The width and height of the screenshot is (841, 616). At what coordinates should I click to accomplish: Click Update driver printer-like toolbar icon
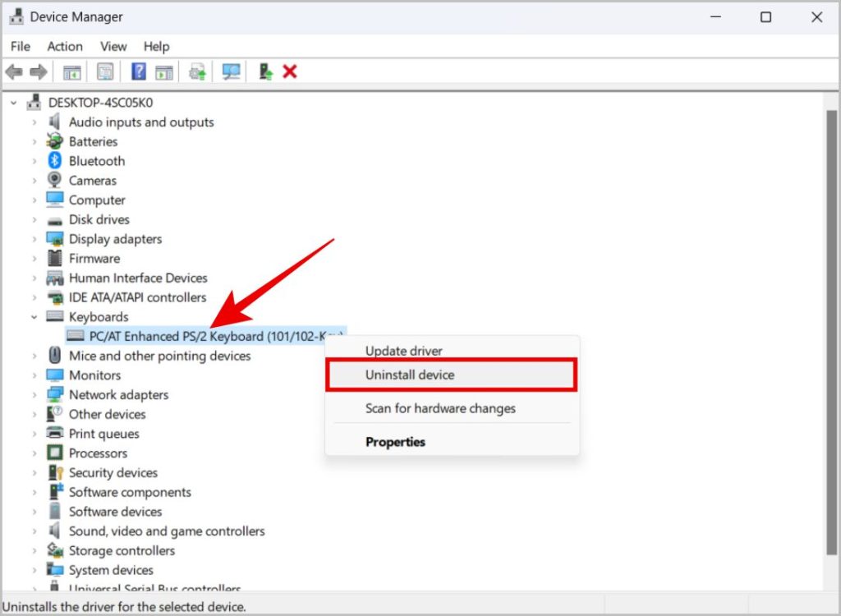click(x=197, y=72)
